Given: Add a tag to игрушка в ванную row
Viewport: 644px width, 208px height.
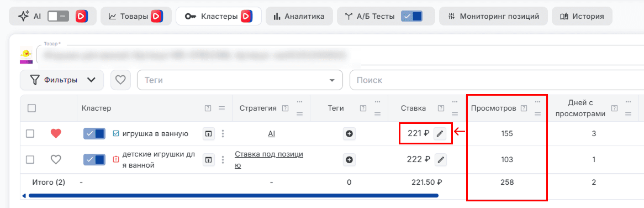Looking at the screenshot, I should 350,134.
